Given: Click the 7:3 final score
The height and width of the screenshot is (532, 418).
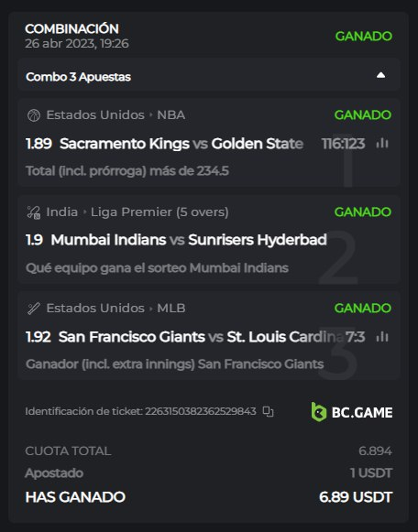Looking at the screenshot, I should tap(355, 337).
